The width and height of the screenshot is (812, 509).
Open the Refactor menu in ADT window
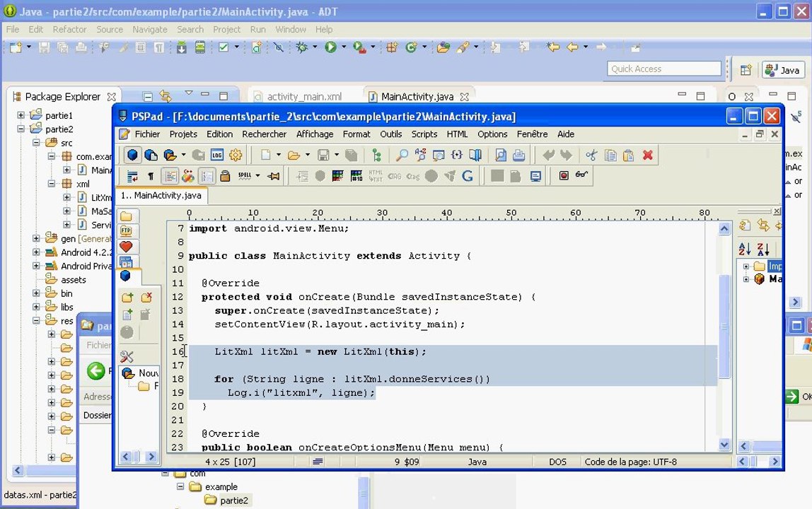coord(69,30)
